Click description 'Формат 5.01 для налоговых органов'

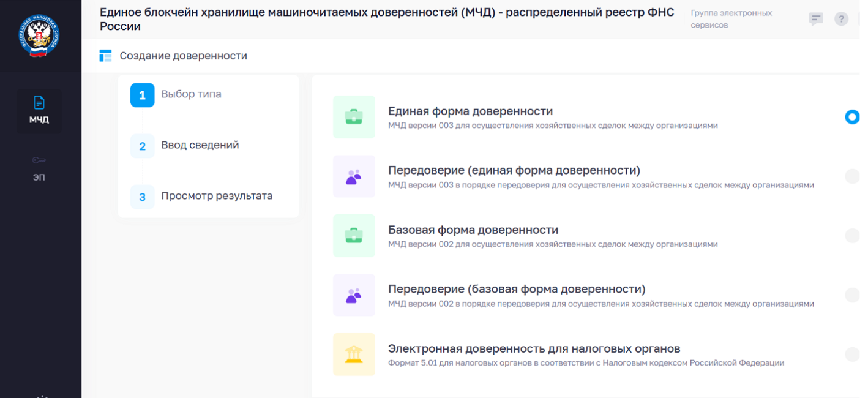pos(586,363)
